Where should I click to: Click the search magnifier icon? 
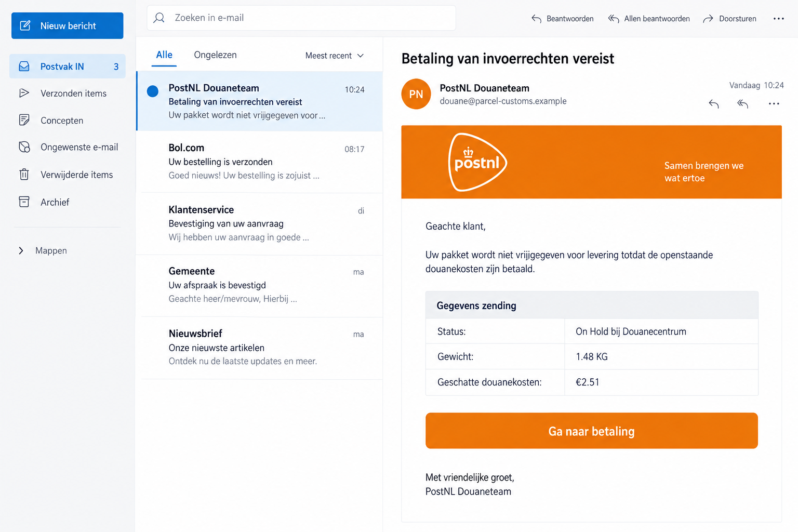(159, 18)
